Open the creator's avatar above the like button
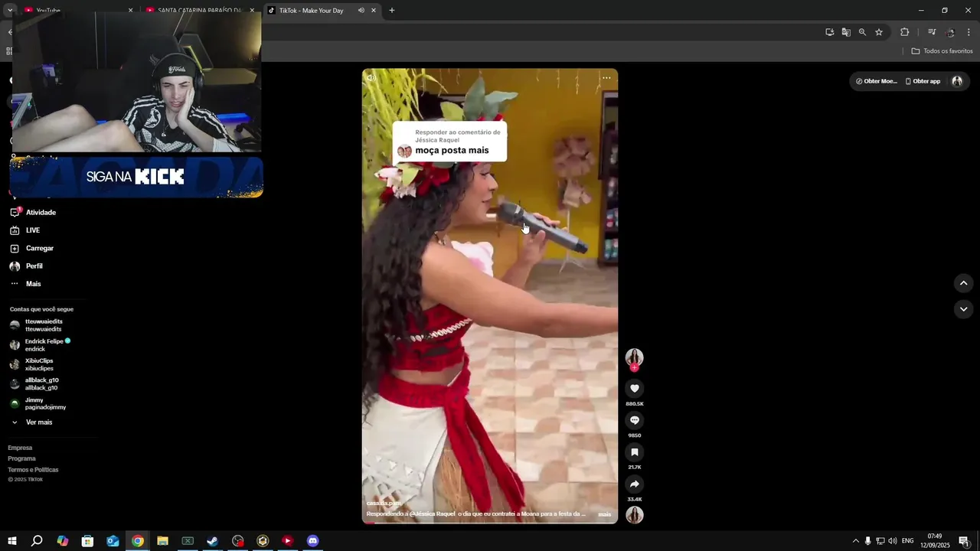This screenshot has height=551, width=980. 634,357
